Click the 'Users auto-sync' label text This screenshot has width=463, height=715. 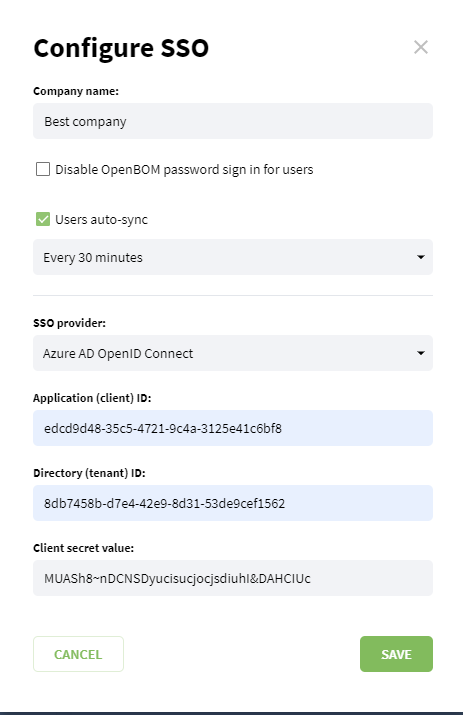click(101, 220)
